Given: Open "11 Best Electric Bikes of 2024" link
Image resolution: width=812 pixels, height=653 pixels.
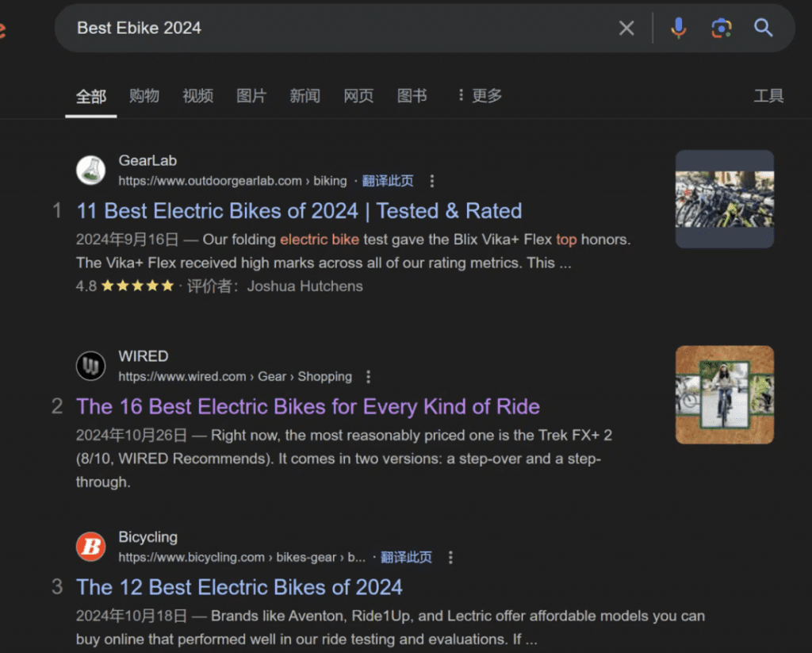Looking at the screenshot, I should 299,211.
